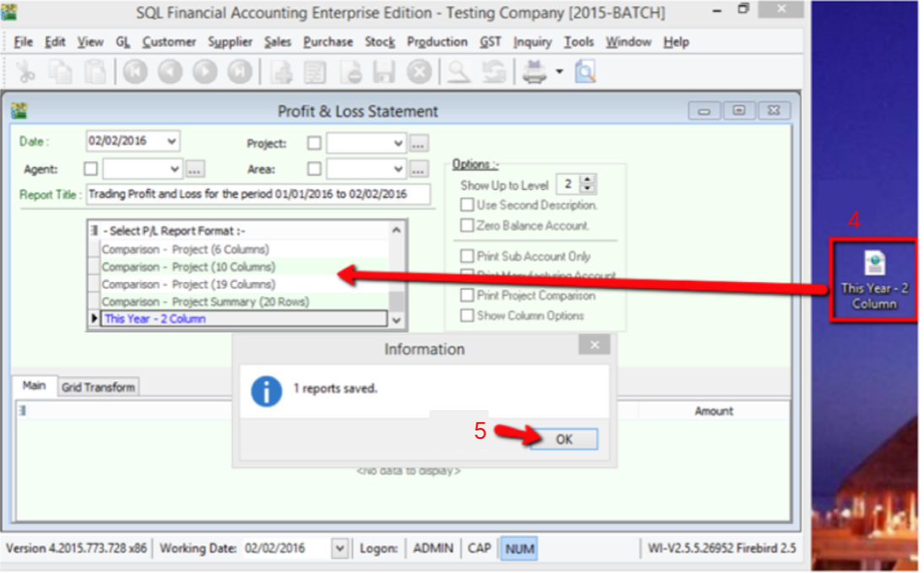Click the Refresh toolbar icon

coord(493,73)
